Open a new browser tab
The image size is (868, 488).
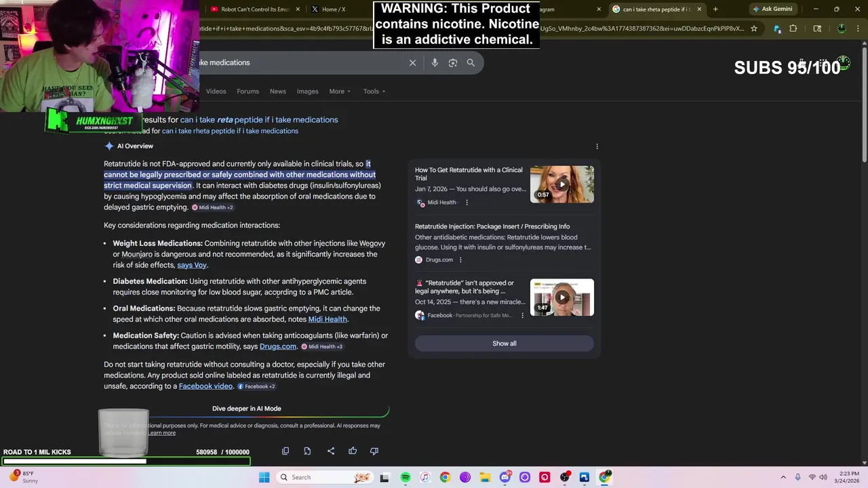tap(715, 9)
